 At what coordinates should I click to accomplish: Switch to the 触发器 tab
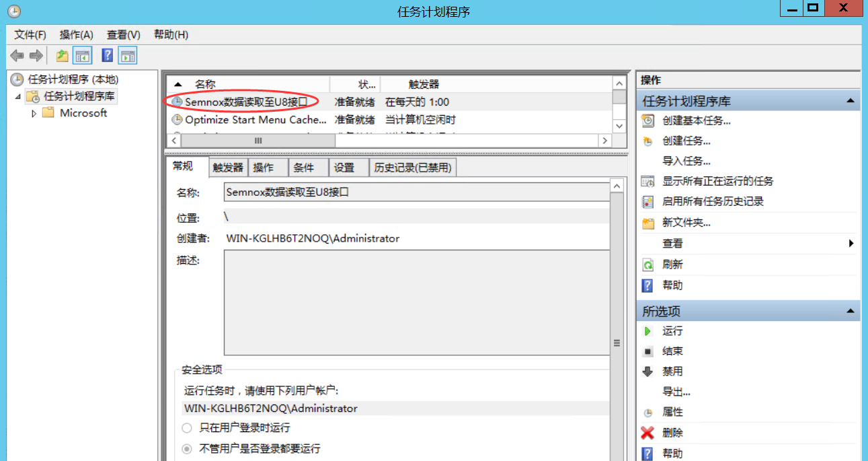tap(228, 168)
